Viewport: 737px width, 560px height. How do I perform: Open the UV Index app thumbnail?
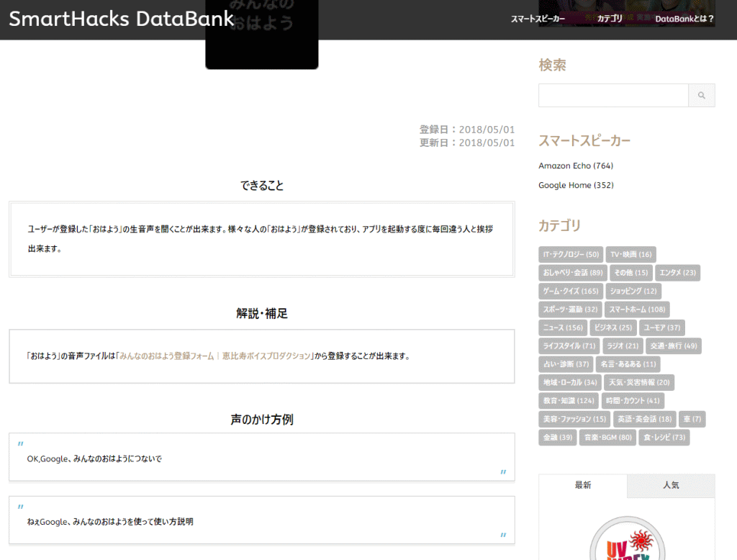coord(627,538)
